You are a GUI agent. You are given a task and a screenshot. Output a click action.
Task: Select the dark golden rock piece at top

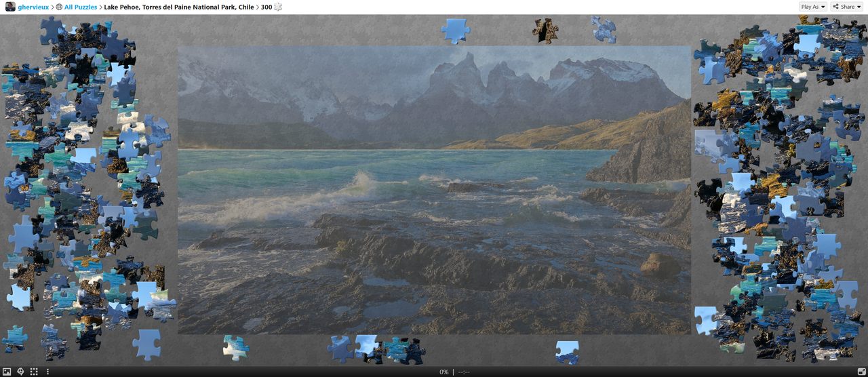click(545, 31)
